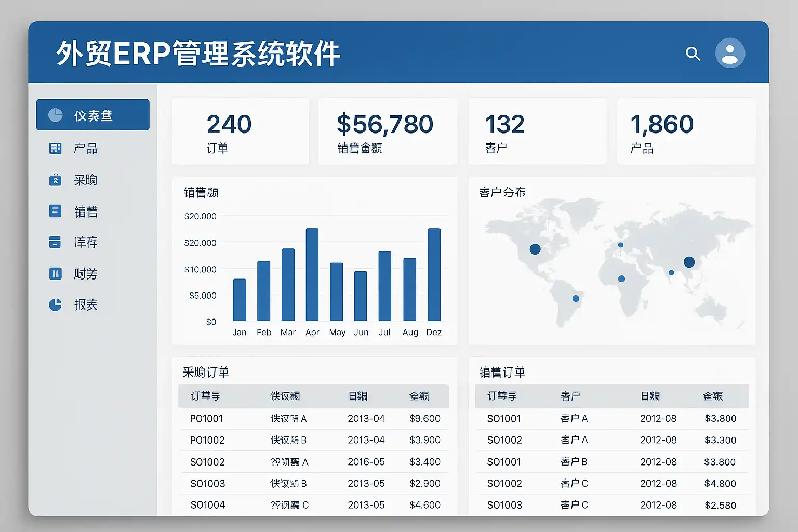The width and height of the screenshot is (798, 532).
Task: Select the highlighted dashboard item in sidebar
Action: (x=93, y=115)
